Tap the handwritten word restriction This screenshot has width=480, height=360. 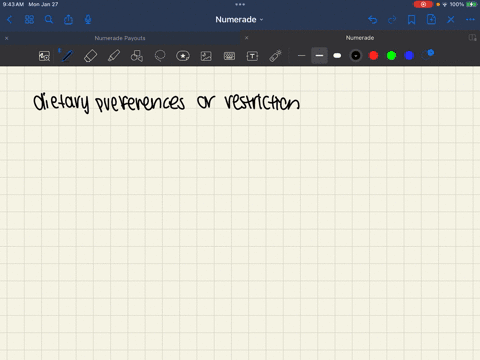click(262, 102)
